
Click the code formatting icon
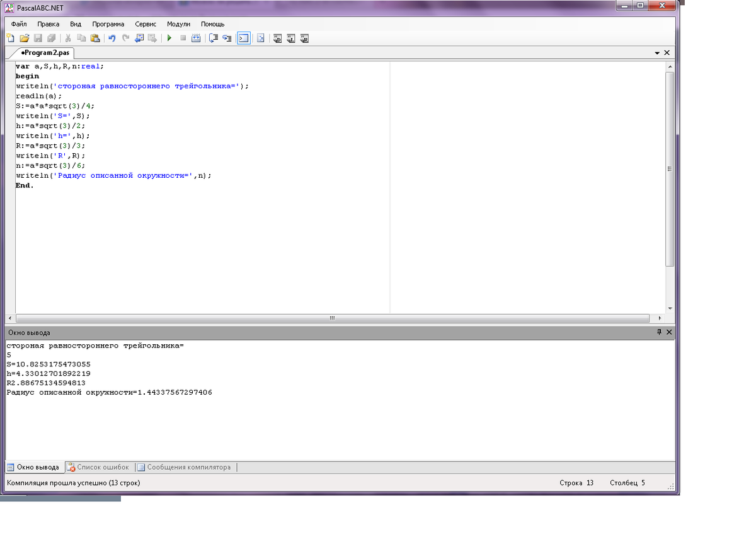[261, 38]
